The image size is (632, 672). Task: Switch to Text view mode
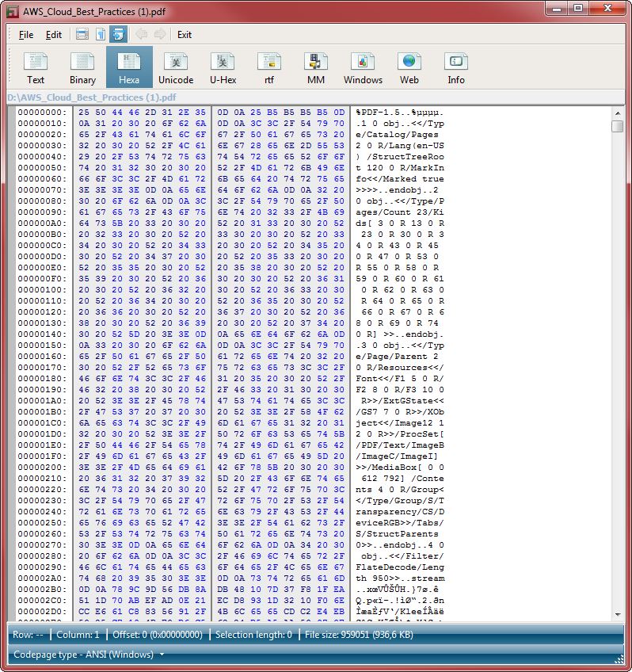[36, 67]
